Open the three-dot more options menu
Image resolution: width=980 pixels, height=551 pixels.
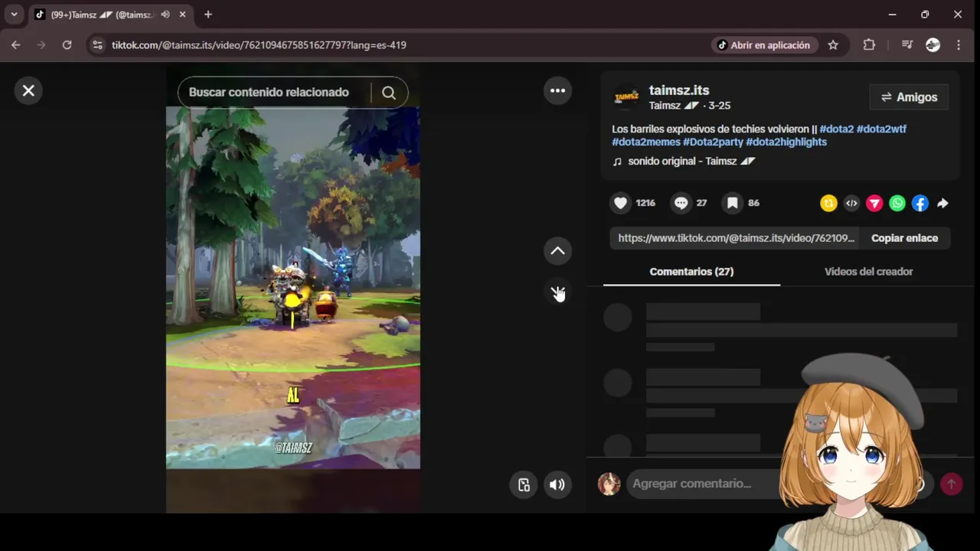(x=557, y=91)
